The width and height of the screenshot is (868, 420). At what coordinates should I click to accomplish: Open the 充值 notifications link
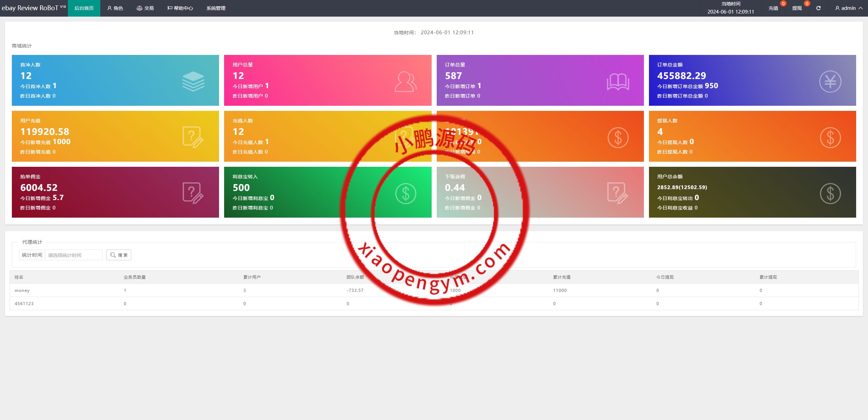(773, 8)
